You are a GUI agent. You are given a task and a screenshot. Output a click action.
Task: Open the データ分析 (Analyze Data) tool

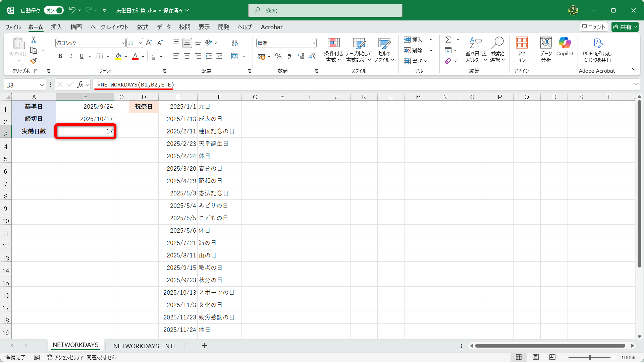546,49
